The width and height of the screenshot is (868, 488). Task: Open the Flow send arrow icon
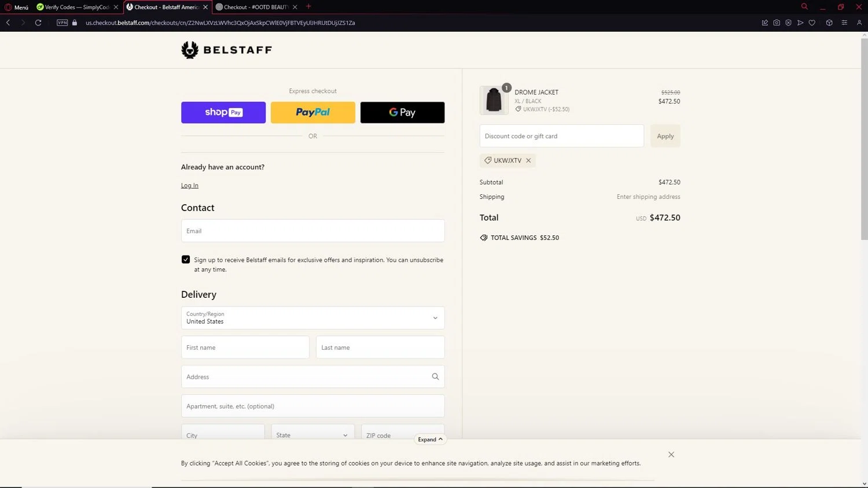800,23
